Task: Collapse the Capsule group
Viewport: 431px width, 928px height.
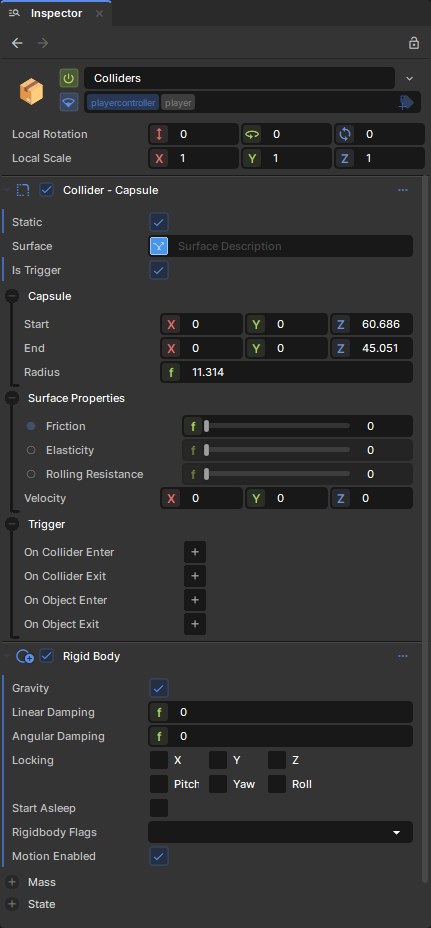Action: pos(11,296)
